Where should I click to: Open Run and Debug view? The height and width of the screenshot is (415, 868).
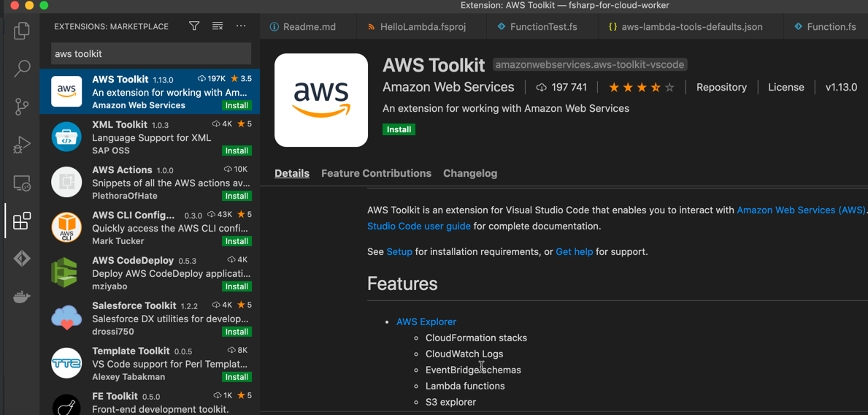[22, 145]
